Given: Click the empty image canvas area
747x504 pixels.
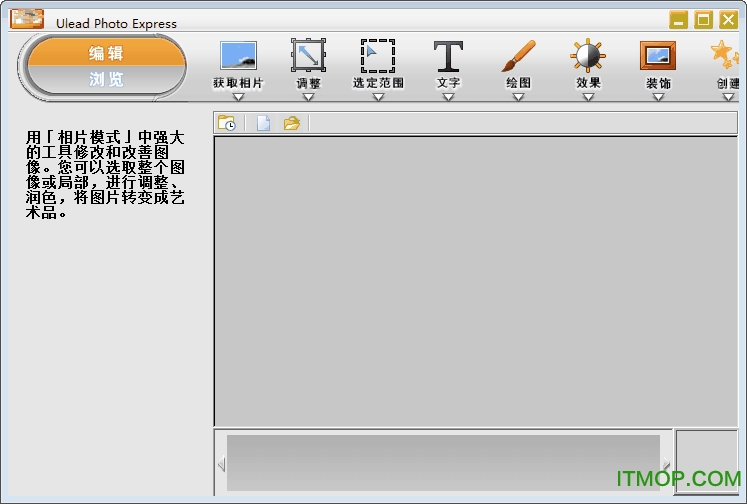Looking at the screenshot, I should [x=476, y=281].
